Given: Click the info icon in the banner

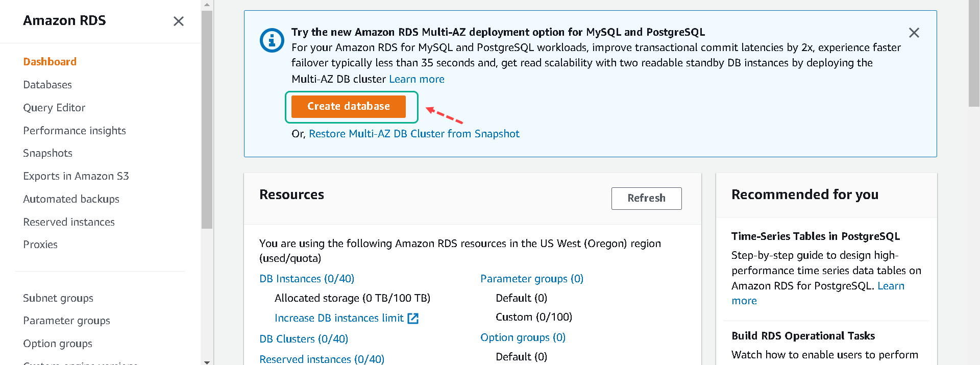Looking at the screenshot, I should pyautogui.click(x=272, y=40).
